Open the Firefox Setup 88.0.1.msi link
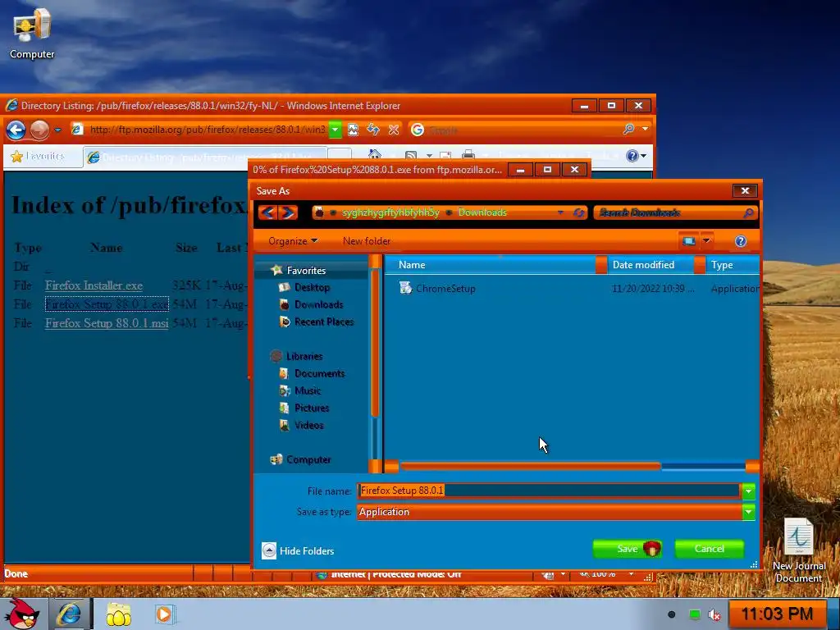The height and width of the screenshot is (630, 840). pyautogui.click(x=107, y=323)
